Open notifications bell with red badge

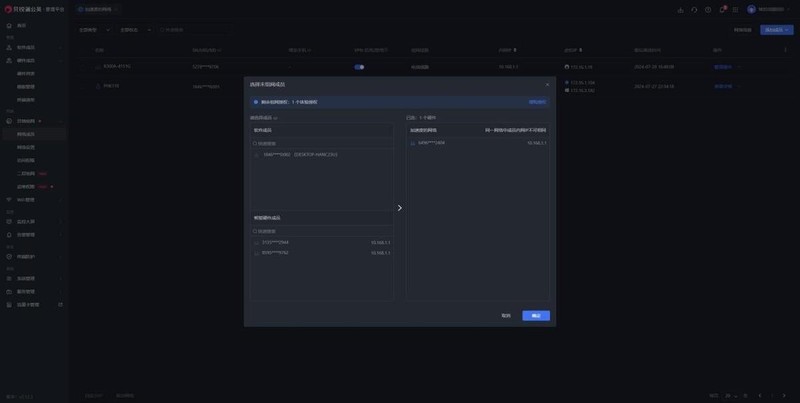[x=722, y=9]
